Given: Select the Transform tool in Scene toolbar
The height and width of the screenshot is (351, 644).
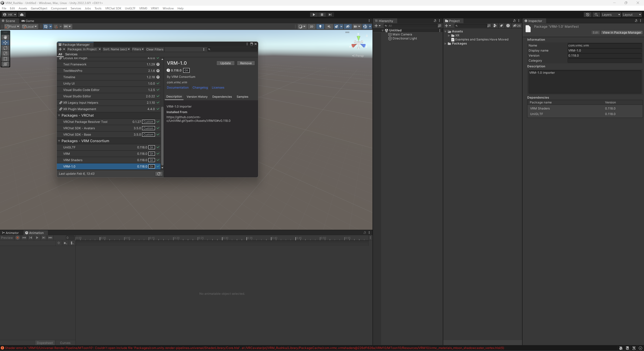Looking at the screenshot, I should (5, 64).
